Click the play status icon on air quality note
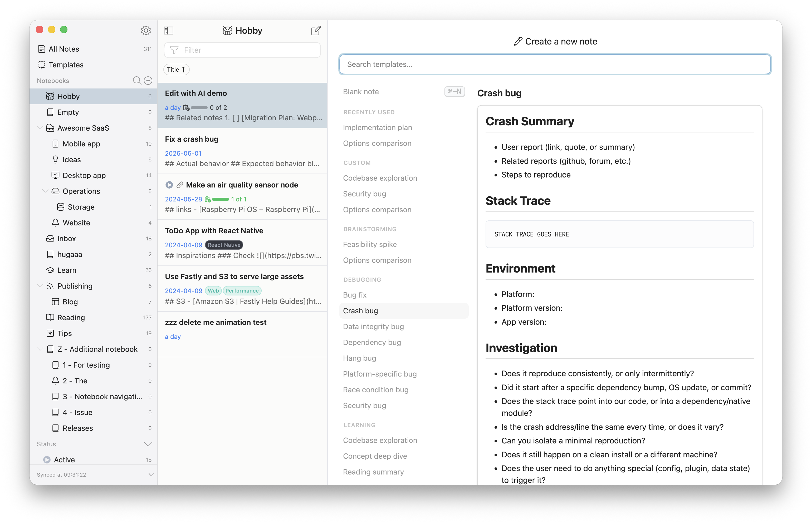812x524 pixels. tap(169, 185)
